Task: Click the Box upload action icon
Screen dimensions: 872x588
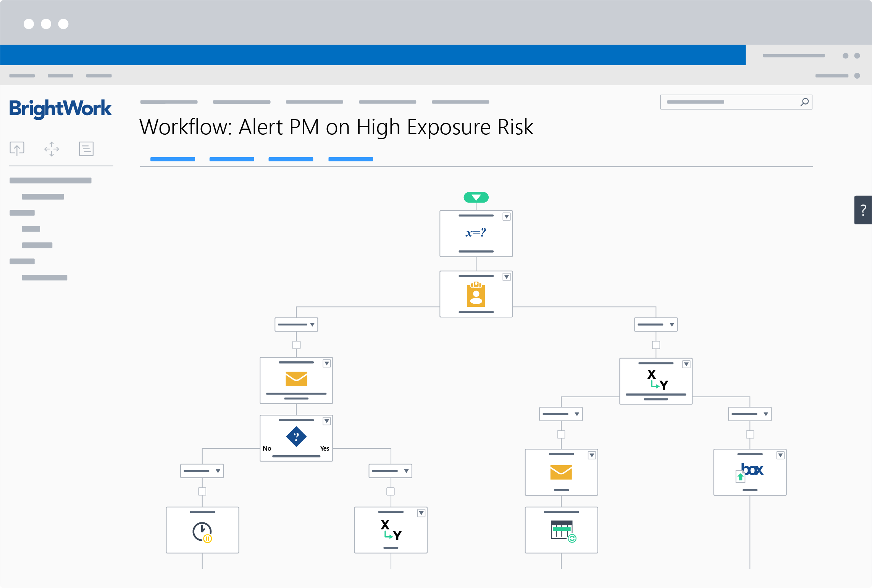Action: [749, 472]
